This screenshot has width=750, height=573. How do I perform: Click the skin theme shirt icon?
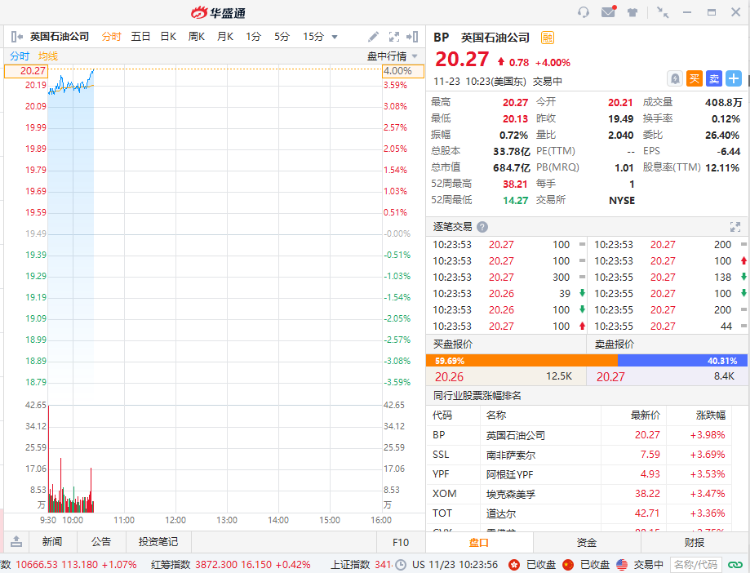632,12
